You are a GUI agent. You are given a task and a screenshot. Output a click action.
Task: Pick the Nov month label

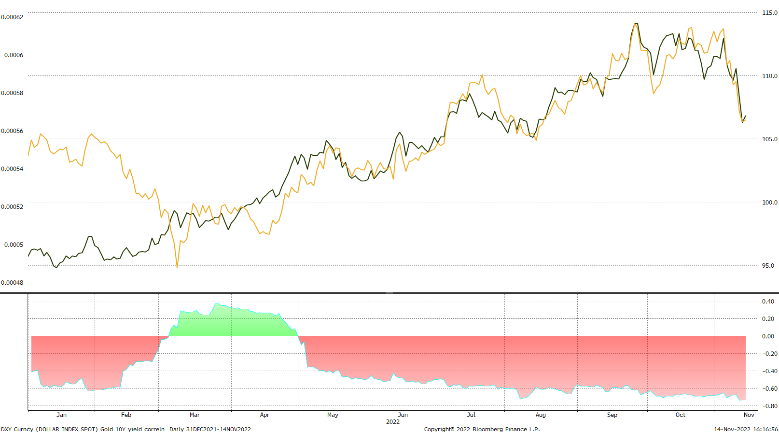tap(749, 415)
